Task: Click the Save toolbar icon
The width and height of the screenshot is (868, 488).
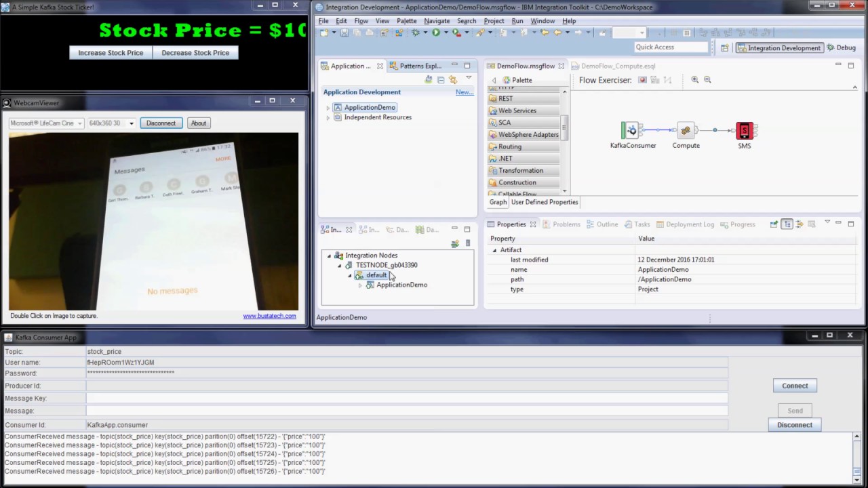Action: coord(344,33)
